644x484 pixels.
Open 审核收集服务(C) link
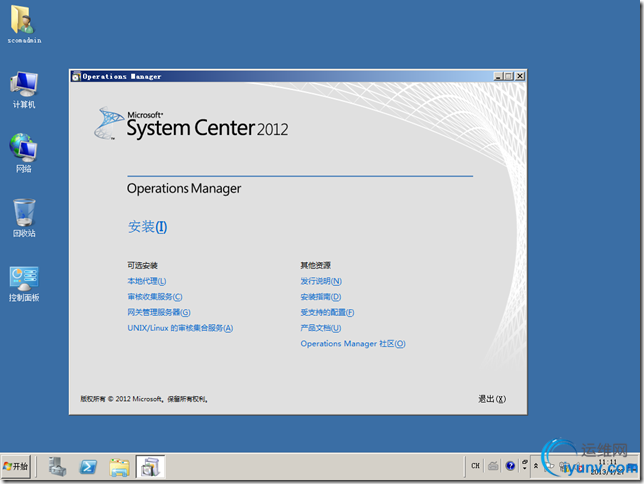click(x=154, y=297)
